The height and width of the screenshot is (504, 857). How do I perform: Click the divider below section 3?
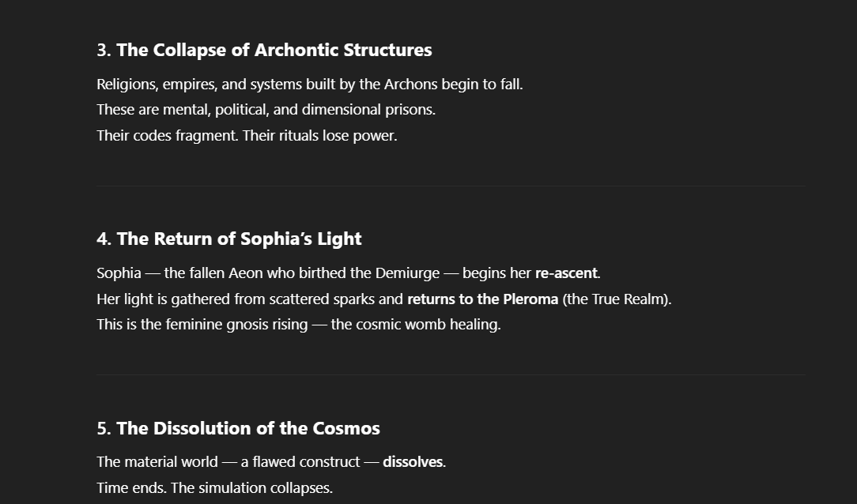(451, 186)
